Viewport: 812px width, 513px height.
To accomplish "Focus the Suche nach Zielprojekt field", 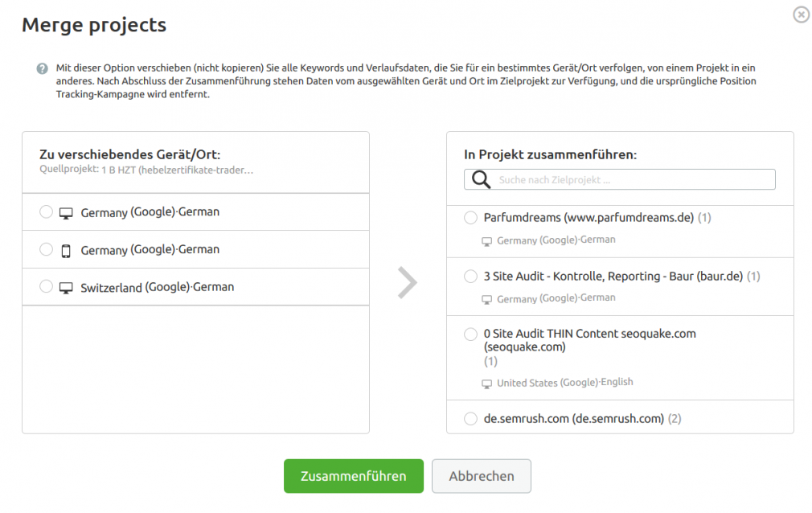I will [x=620, y=180].
